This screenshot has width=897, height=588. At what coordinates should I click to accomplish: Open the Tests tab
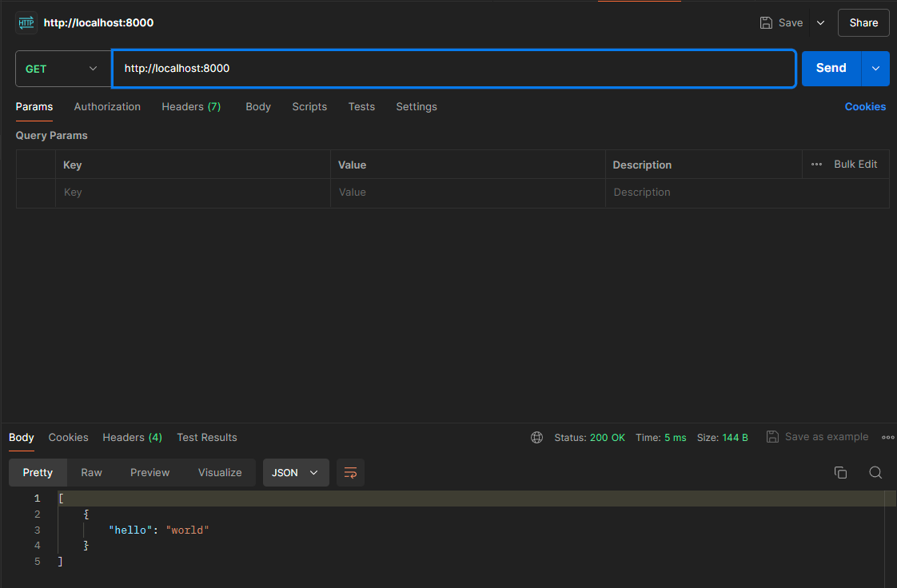[361, 107]
